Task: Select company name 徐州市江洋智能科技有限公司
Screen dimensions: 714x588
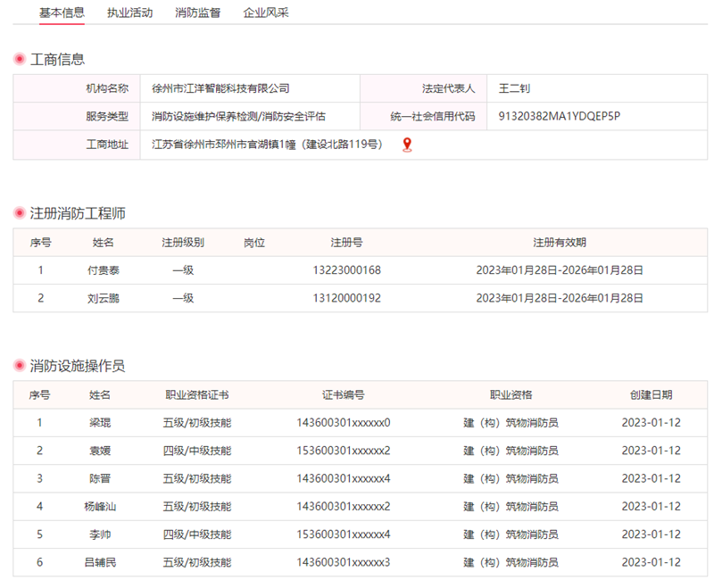Action: 220,88
